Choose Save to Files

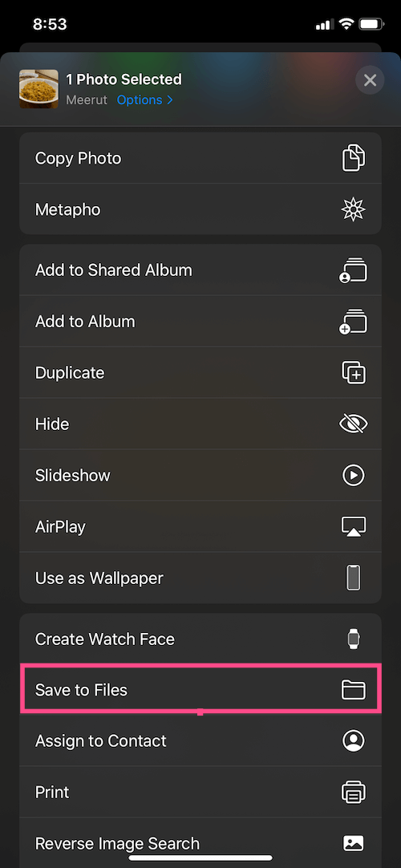[x=200, y=690]
